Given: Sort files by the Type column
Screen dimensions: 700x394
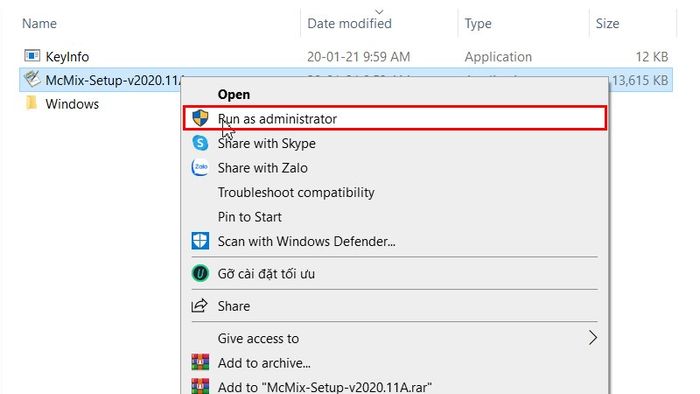Looking at the screenshot, I should tap(478, 23).
